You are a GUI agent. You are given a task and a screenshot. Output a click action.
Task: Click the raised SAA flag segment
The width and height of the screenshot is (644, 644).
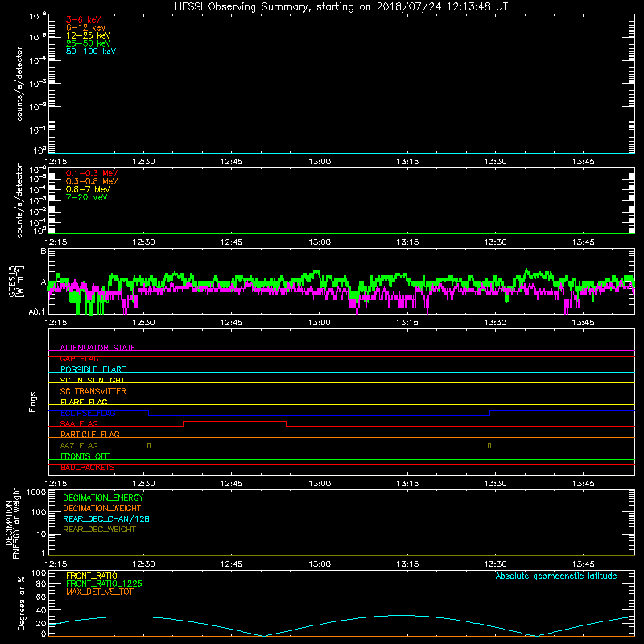pyautogui.click(x=234, y=421)
